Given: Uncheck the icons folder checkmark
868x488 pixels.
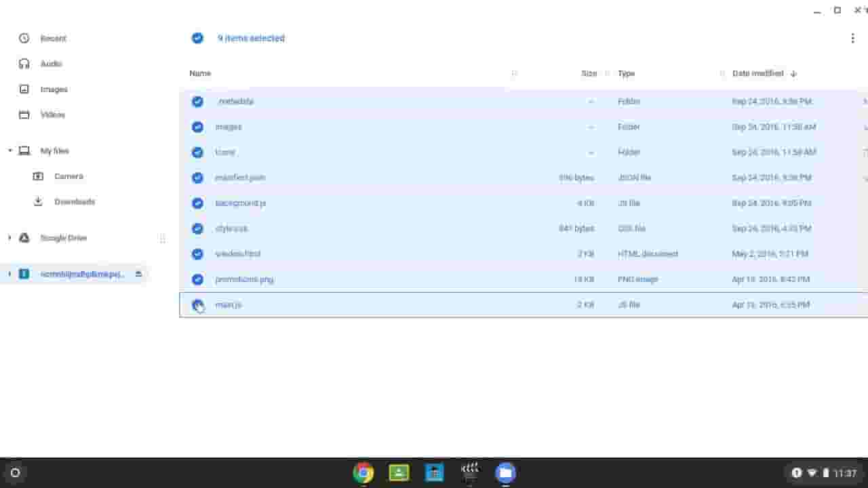Looking at the screenshot, I should [x=197, y=152].
